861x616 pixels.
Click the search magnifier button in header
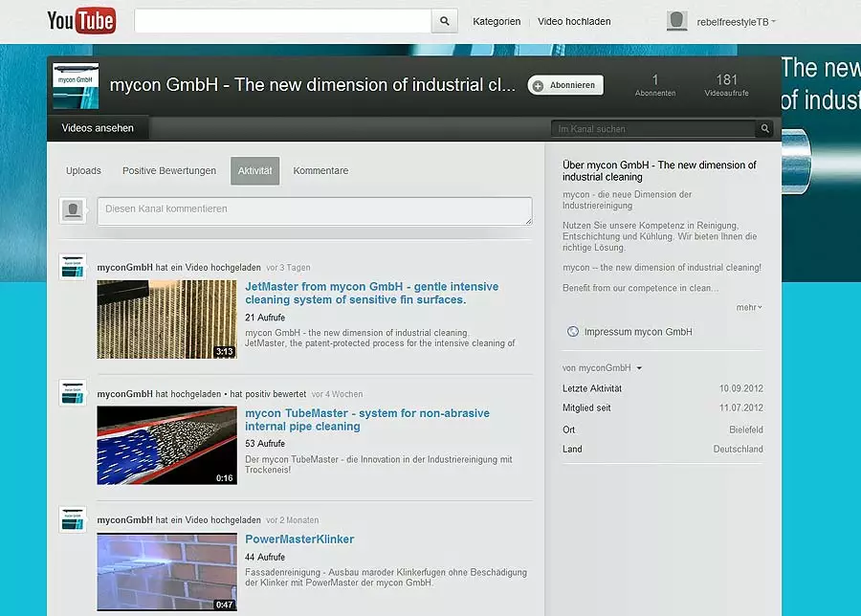click(x=444, y=21)
